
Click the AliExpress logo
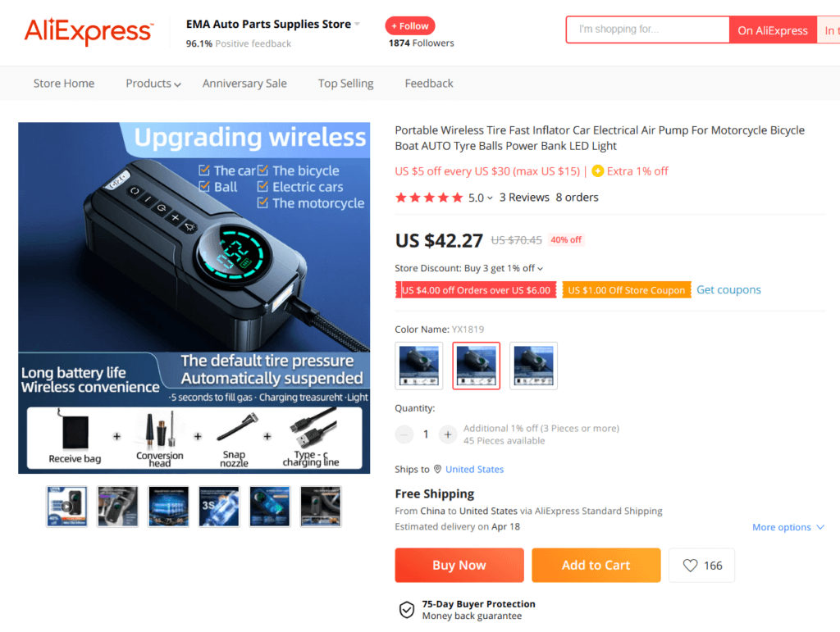89,31
